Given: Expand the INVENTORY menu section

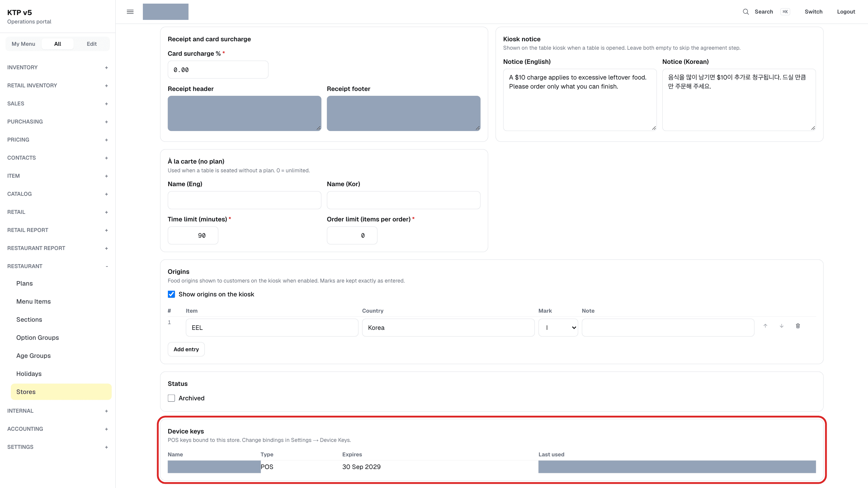Looking at the screenshot, I should point(58,67).
